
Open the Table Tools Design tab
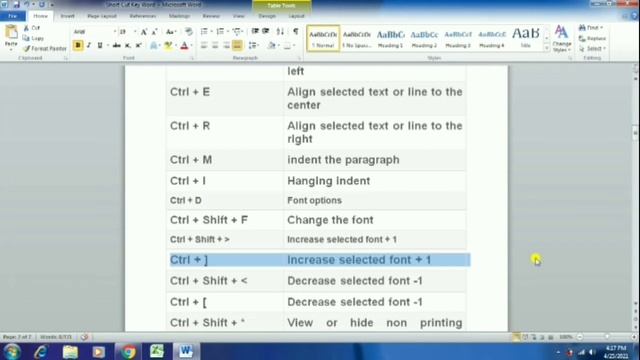pos(267,16)
